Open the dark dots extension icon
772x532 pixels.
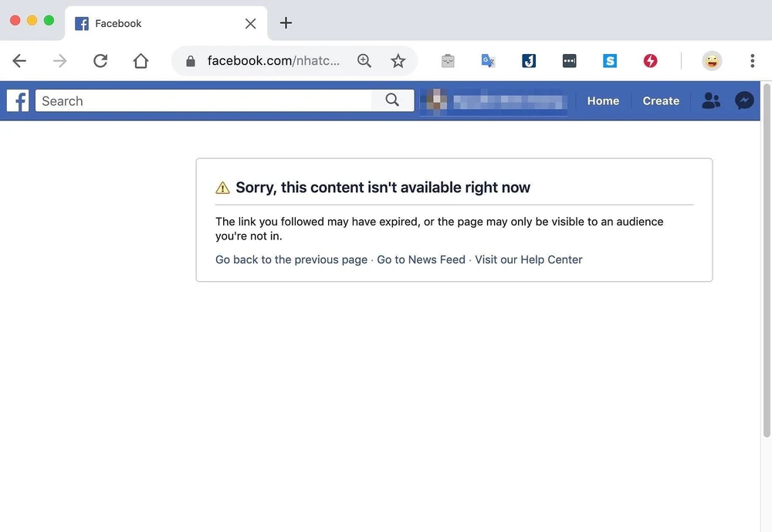[569, 61]
